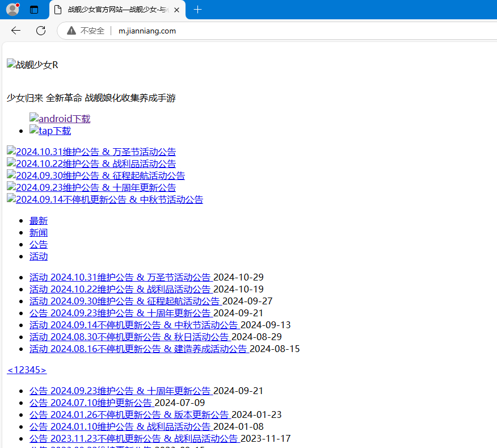Select the 战舰少女官方网站 browser tab
This screenshot has width=497, height=448.
coord(117,10)
